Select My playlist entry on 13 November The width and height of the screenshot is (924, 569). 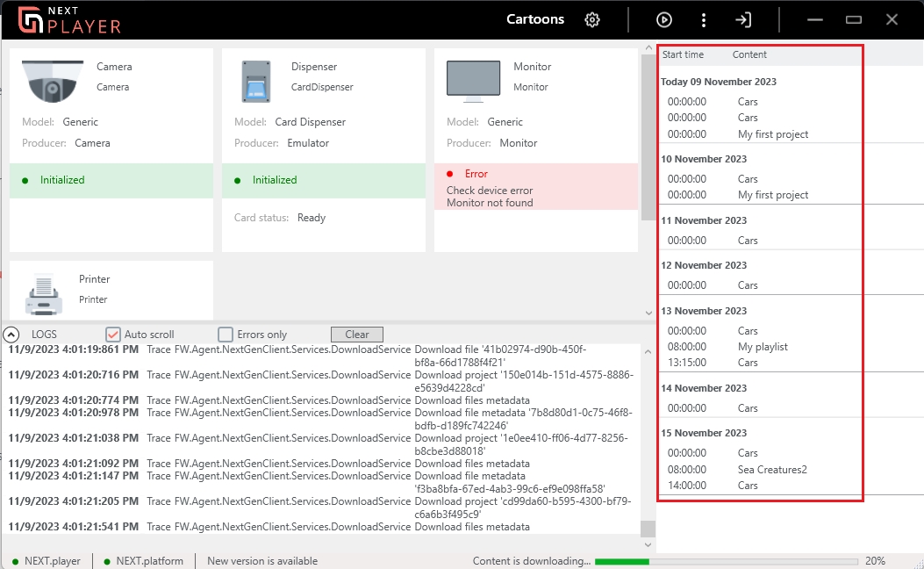pos(763,347)
